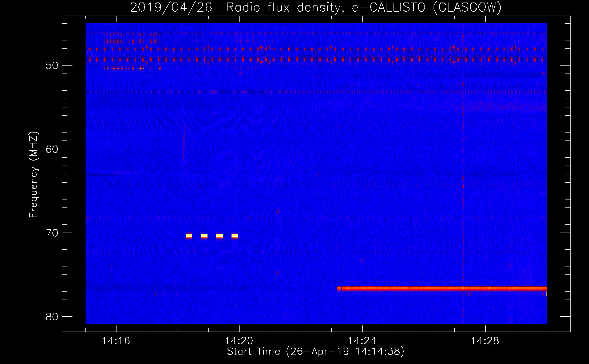589x364 pixels.
Task: Click the bright red emission band near 77 MHz
Action: (441, 288)
